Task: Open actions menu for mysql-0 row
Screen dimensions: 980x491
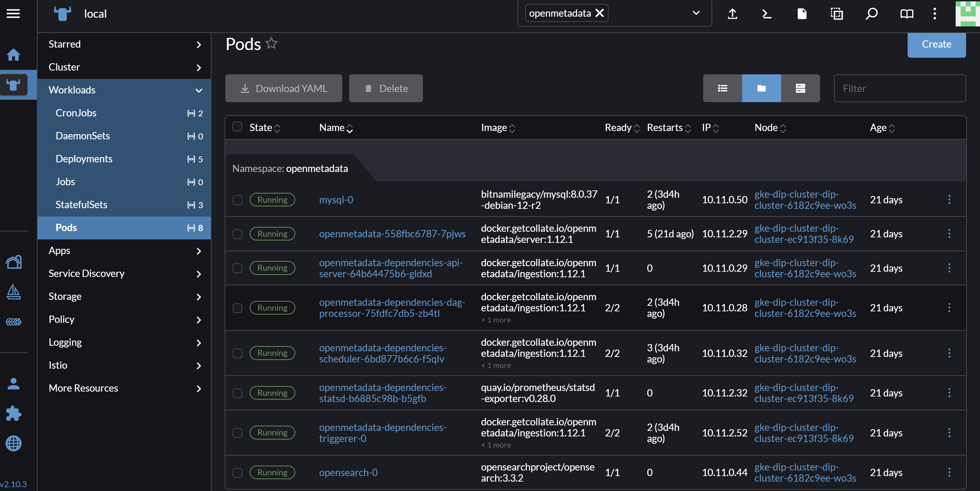Action: point(949,199)
